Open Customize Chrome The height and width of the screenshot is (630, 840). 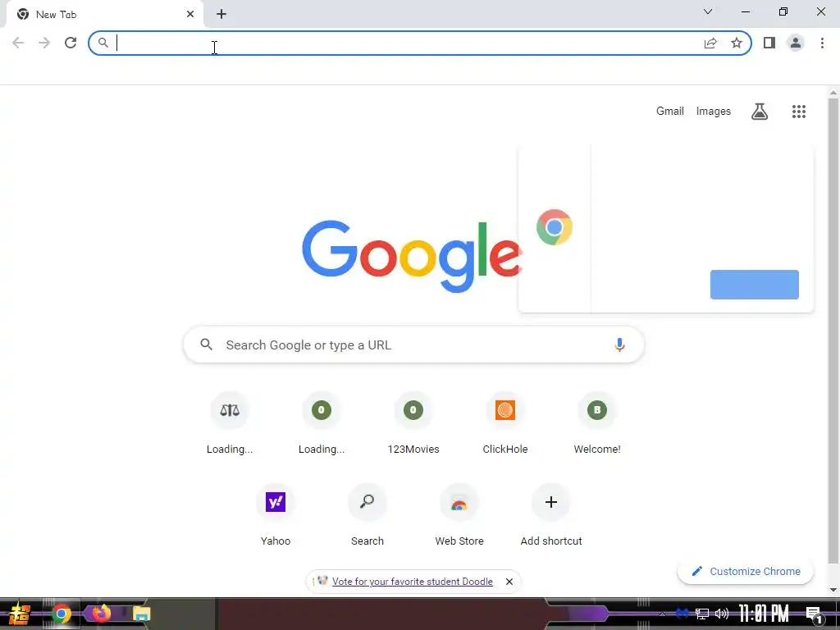point(746,571)
